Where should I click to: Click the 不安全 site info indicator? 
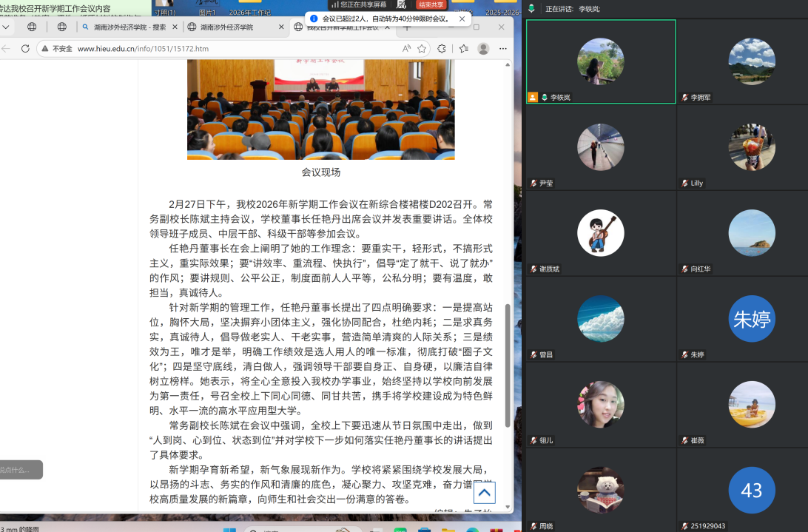[x=56, y=49]
